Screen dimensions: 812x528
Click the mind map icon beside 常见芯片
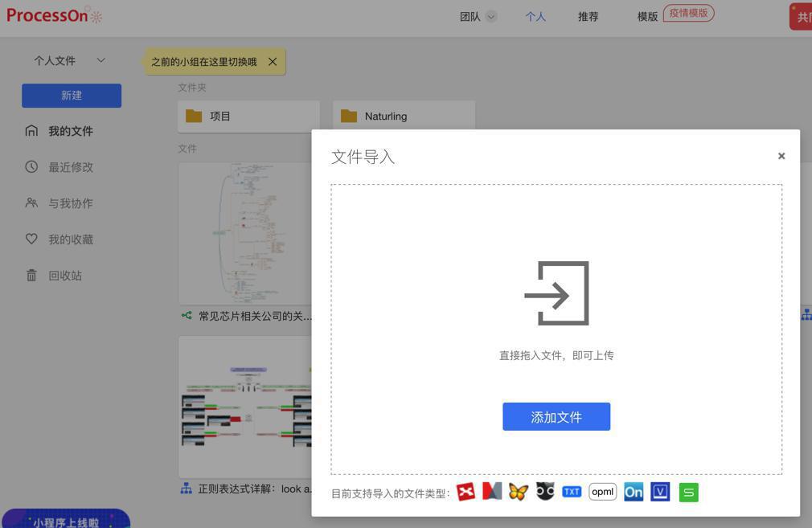(x=187, y=315)
